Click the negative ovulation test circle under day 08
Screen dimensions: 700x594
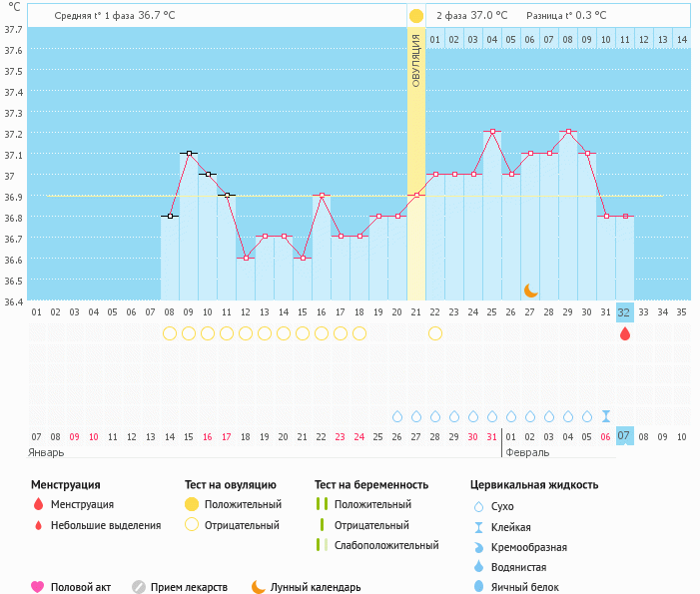pos(170,333)
